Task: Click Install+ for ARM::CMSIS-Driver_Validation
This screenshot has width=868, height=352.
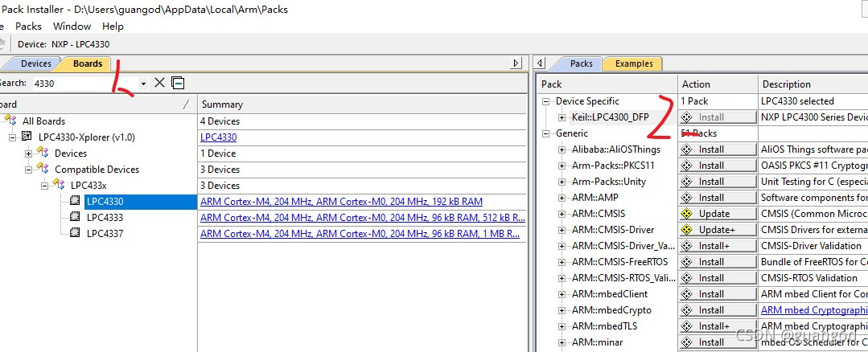Action: click(x=718, y=245)
